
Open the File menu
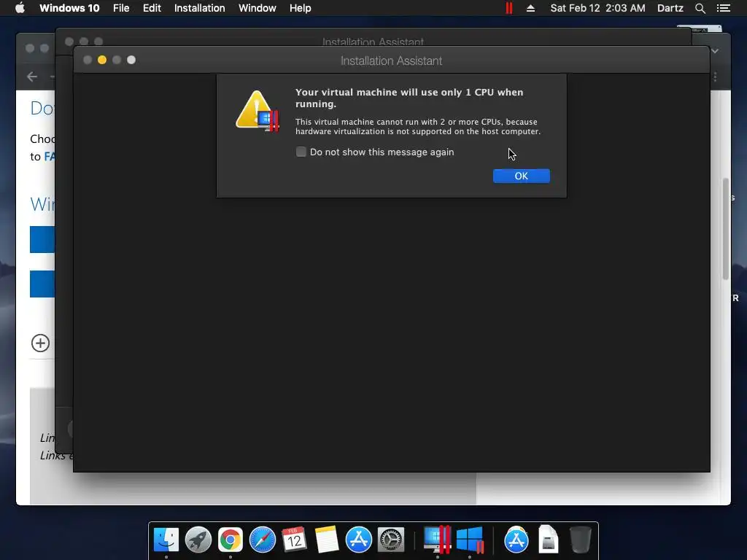point(121,8)
